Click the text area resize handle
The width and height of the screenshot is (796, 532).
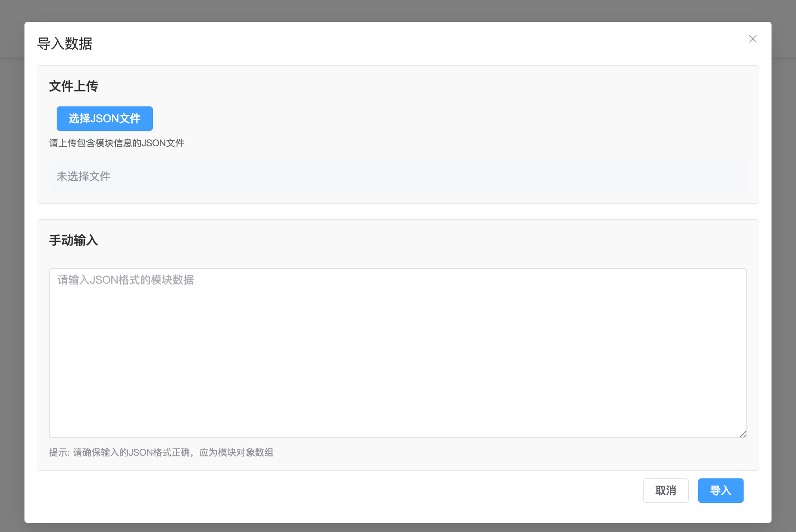(x=743, y=434)
